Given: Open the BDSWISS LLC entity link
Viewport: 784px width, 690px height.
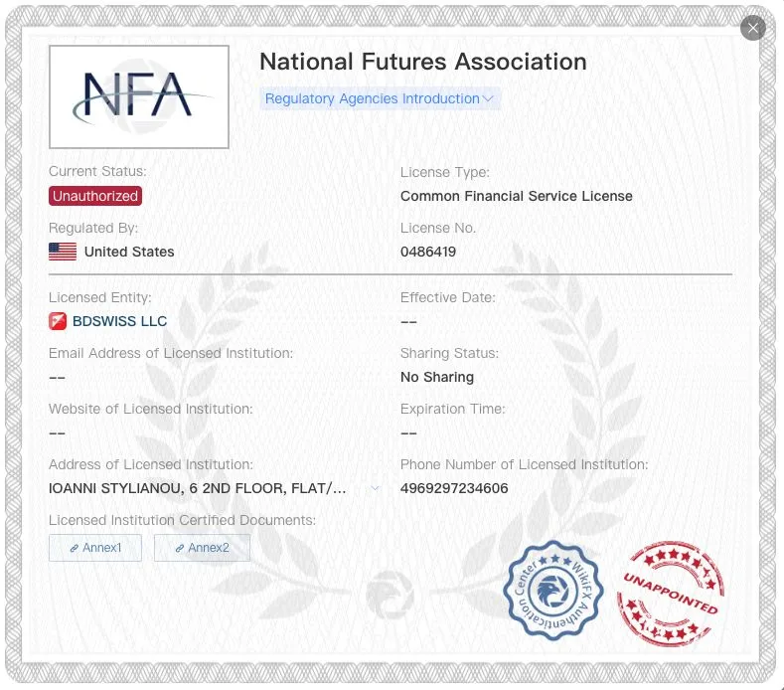Looking at the screenshot, I should tap(119, 321).
